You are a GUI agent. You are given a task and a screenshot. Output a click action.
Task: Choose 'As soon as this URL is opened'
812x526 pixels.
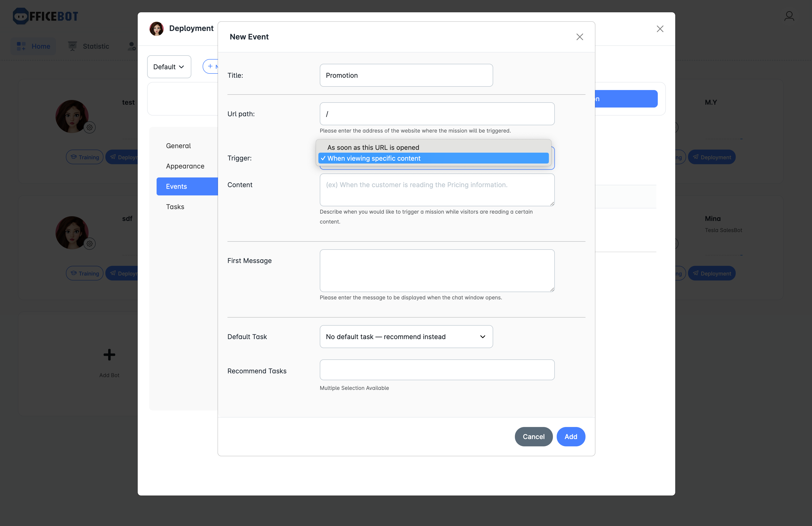tap(373, 147)
